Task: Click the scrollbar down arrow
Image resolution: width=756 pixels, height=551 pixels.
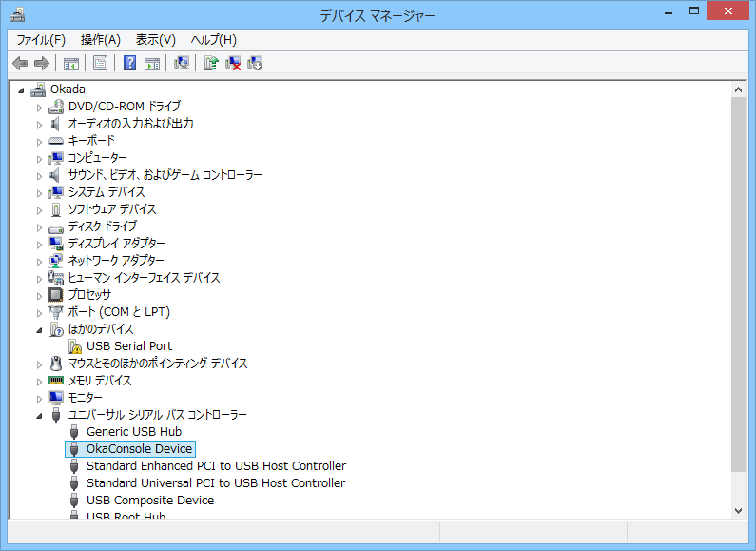Action: point(738,510)
